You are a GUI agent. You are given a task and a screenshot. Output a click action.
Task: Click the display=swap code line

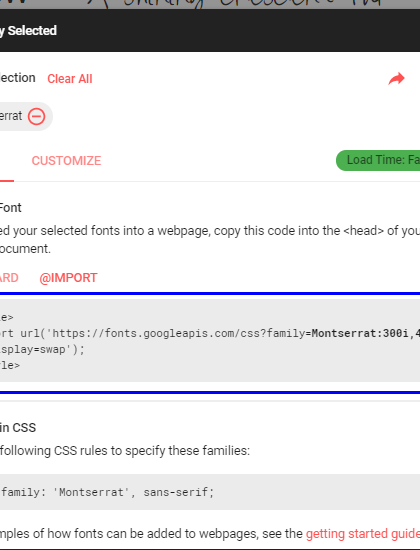[42, 349]
